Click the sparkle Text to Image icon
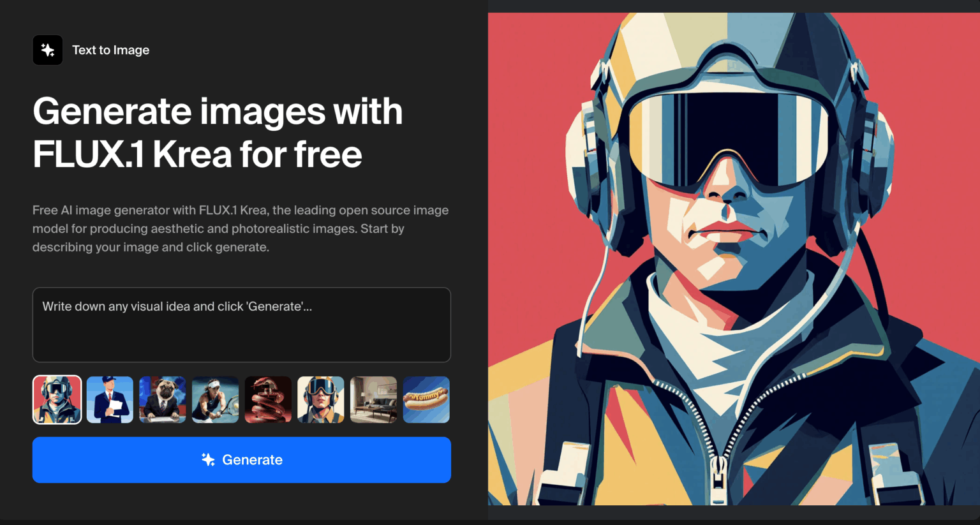 coord(48,50)
